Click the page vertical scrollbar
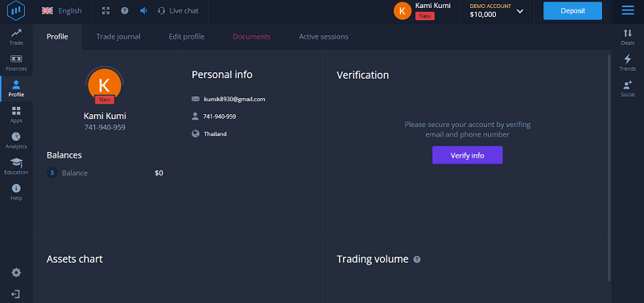 click(x=609, y=167)
